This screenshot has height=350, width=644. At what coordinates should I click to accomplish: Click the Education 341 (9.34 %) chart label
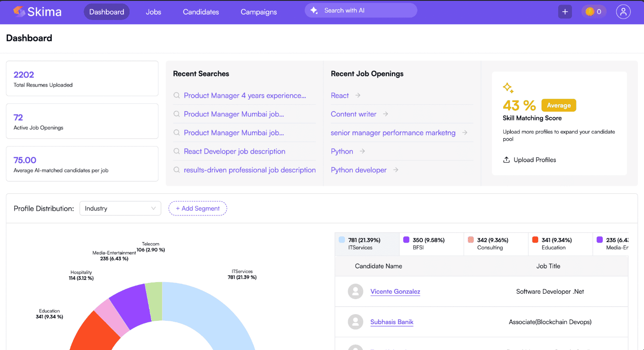50,314
